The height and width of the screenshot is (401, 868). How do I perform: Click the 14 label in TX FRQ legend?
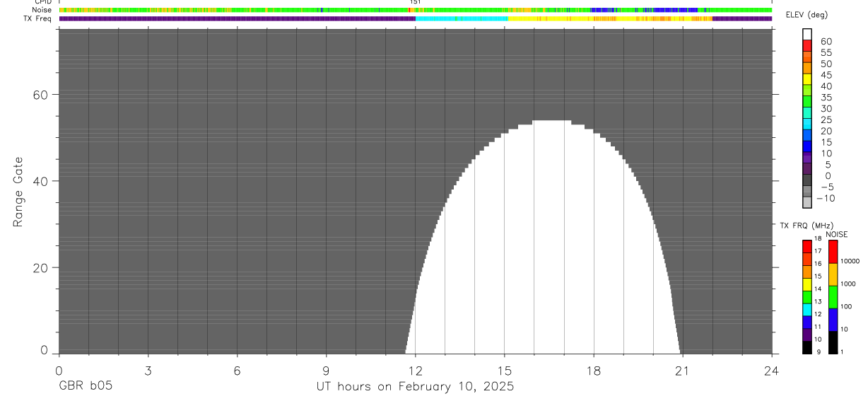coord(818,289)
